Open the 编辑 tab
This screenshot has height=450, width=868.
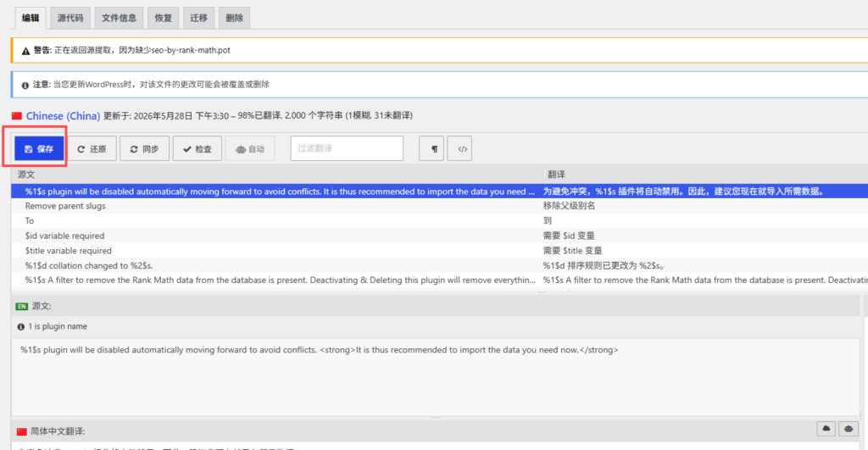31,18
